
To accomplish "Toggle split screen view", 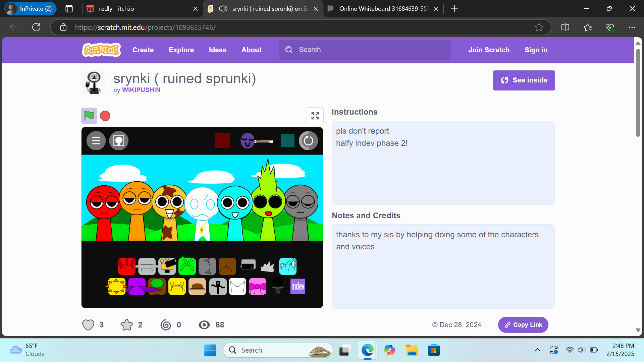I will click(565, 27).
